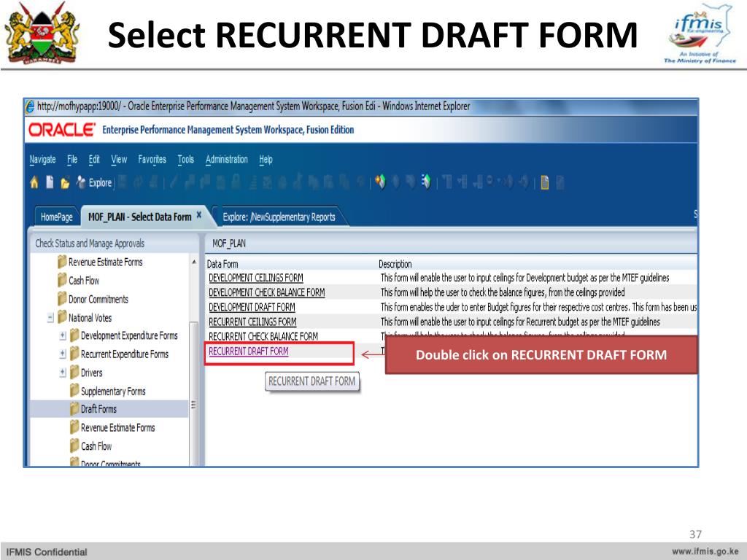Image resolution: width=747 pixels, height=560 pixels.
Task: Click the yellow document icon in toolbar
Action: (x=544, y=182)
